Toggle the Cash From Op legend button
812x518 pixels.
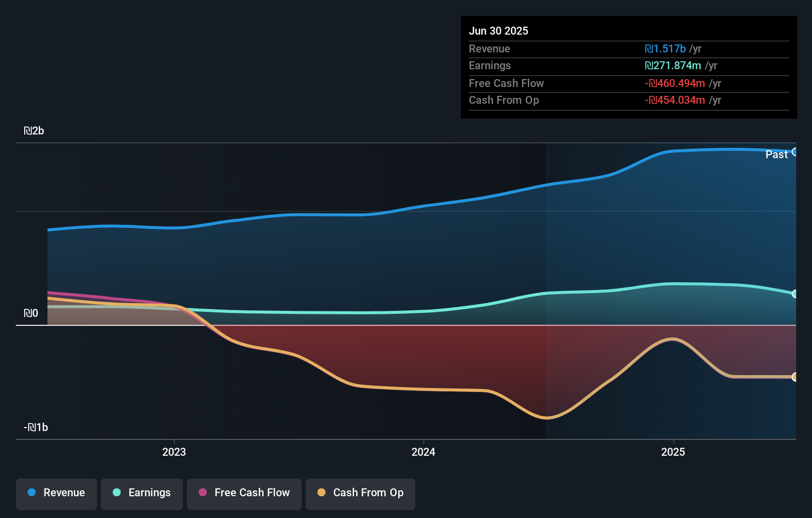[x=361, y=494]
